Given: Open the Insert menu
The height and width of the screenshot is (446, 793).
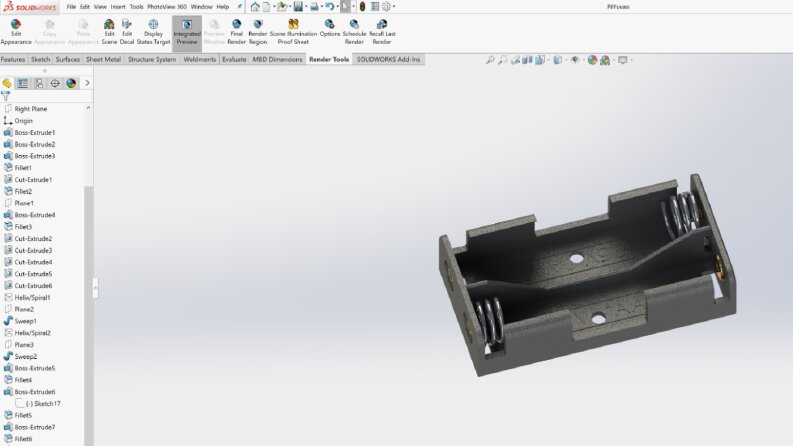Looking at the screenshot, I should [118, 7].
